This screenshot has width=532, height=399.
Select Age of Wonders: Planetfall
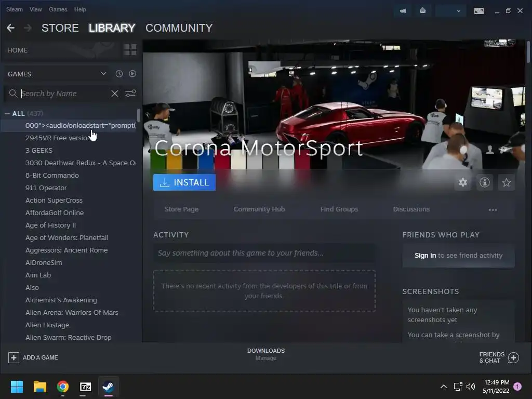(x=66, y=238)
